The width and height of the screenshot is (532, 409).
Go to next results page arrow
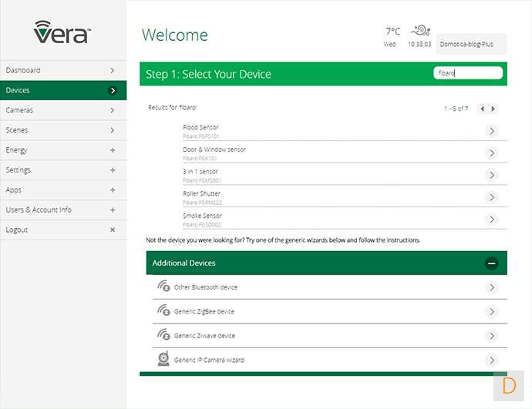click(493, 109)
